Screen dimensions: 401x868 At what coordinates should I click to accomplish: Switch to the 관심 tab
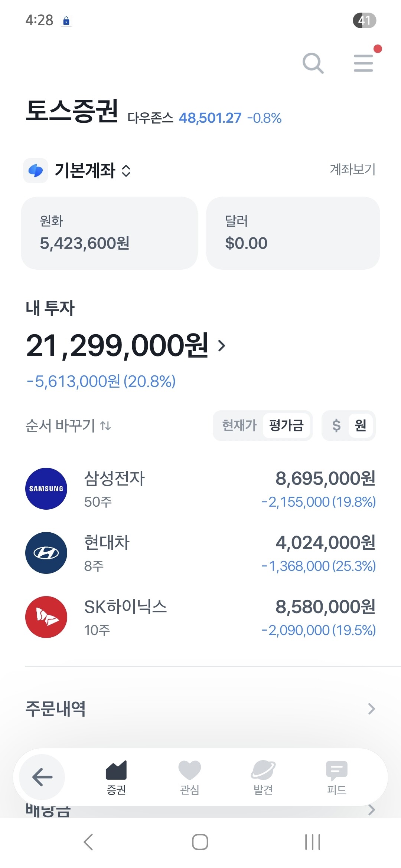[189, 777]
